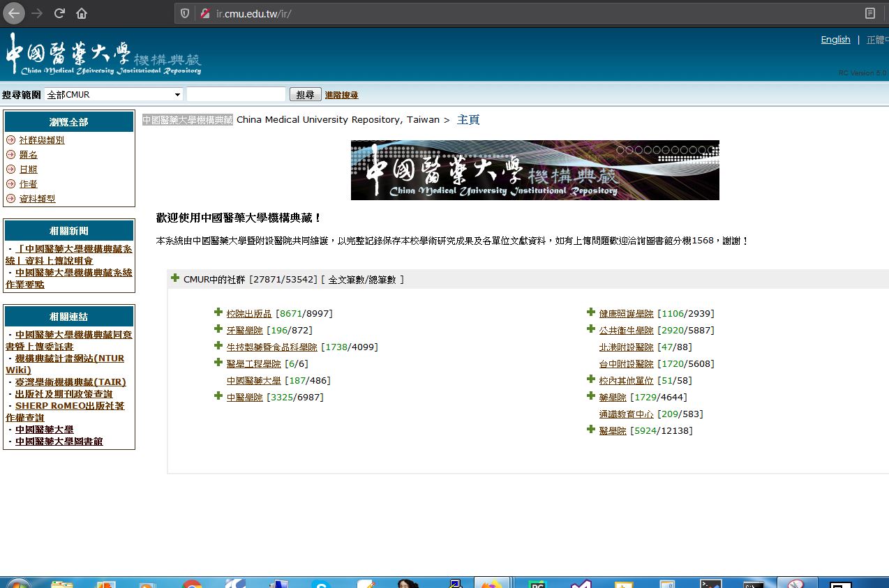Browse by 社群與類別 in sidebar
Viewport: 889px width, 588px height.
pyautogui.click(x=42, y=140)
